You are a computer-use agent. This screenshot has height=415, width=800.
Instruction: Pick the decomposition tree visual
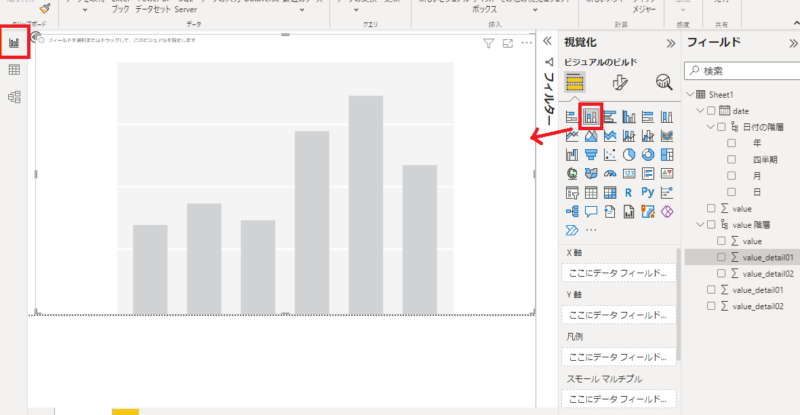pos(572,211)
